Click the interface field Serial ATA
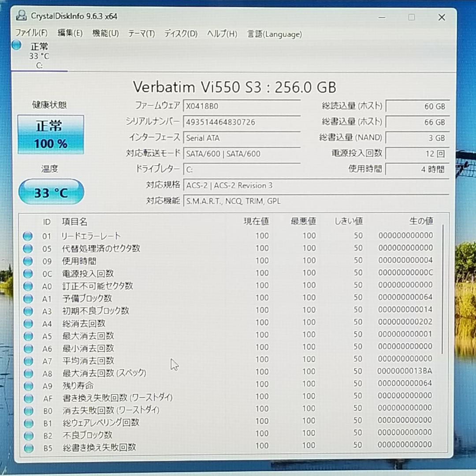 click(x=242, y=138)
